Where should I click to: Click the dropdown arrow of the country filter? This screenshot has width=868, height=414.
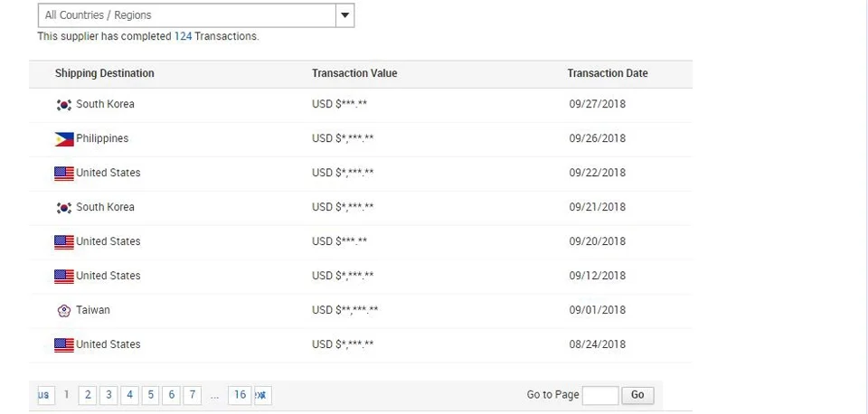(x=344, y=15)
